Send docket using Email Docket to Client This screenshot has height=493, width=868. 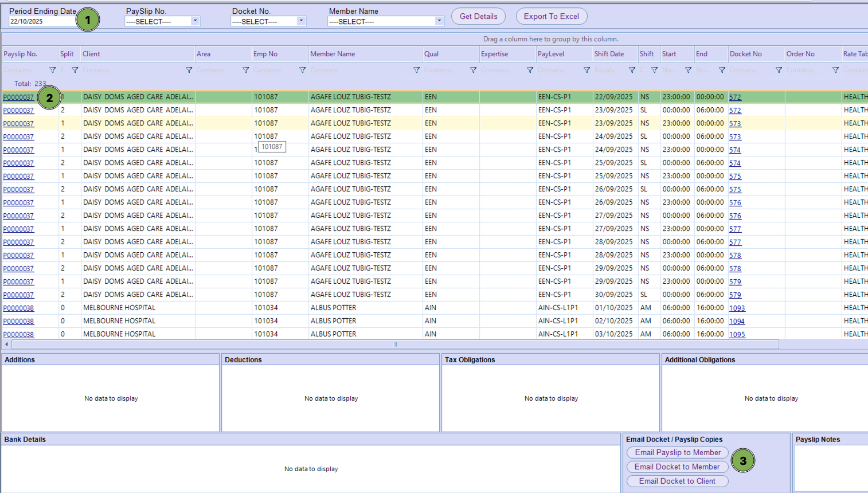(677, 482)
